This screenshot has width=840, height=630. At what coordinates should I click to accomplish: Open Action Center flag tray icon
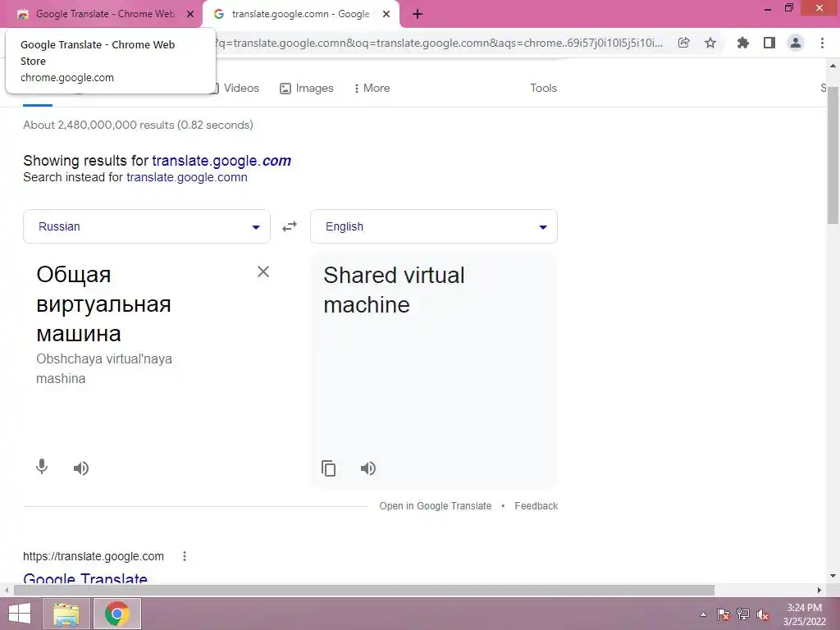(x=724, y=614)
